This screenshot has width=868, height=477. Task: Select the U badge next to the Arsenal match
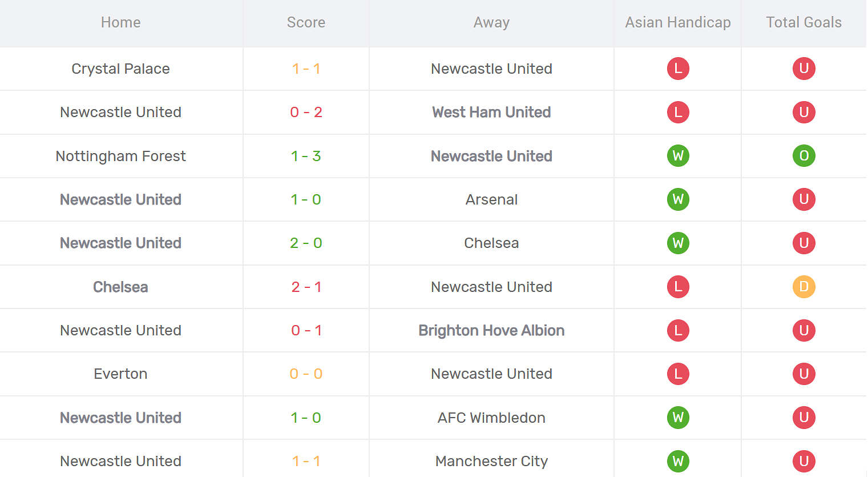coord(804,199)
